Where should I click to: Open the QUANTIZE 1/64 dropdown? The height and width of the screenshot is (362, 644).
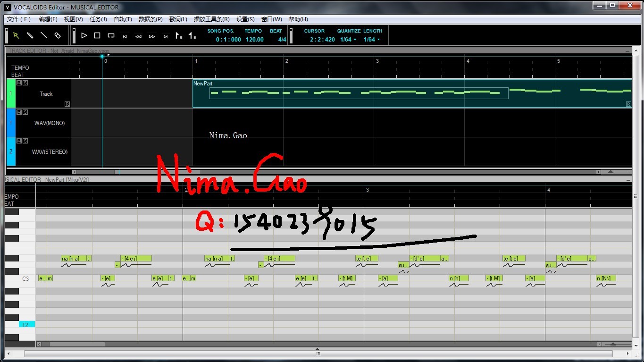point(348,40)
